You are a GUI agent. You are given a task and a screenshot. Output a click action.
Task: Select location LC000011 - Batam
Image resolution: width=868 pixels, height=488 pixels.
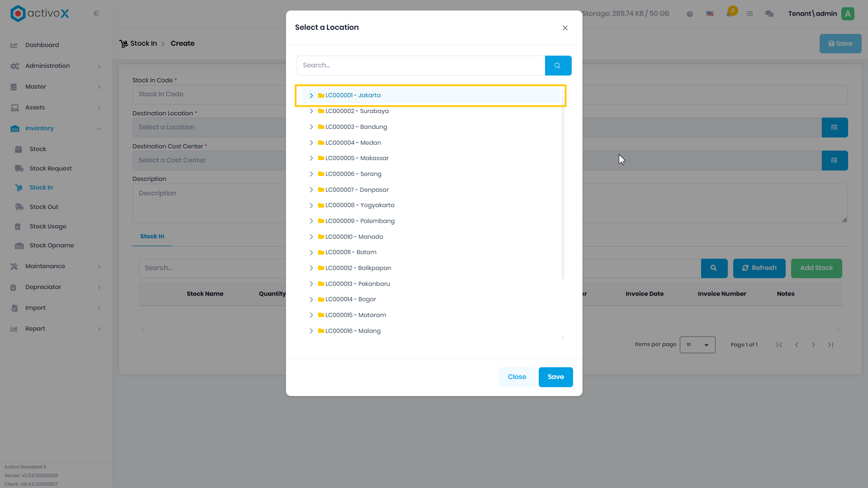[x=351, y=252]
